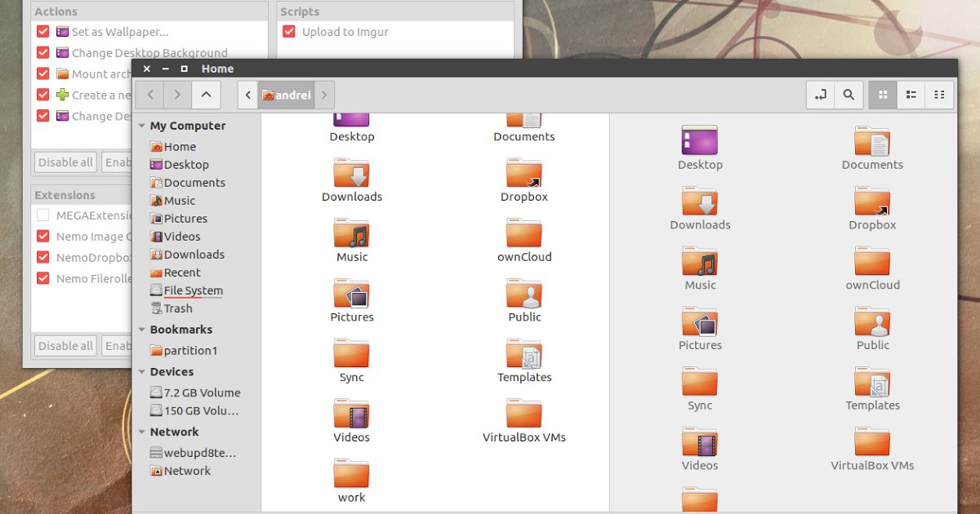
Task: Open the ownCloud folder in left pane
Action: [x=524, y=241]
